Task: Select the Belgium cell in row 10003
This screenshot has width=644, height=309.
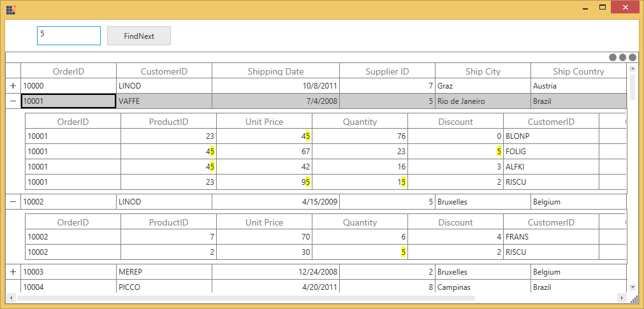Action: click(579, 271)
